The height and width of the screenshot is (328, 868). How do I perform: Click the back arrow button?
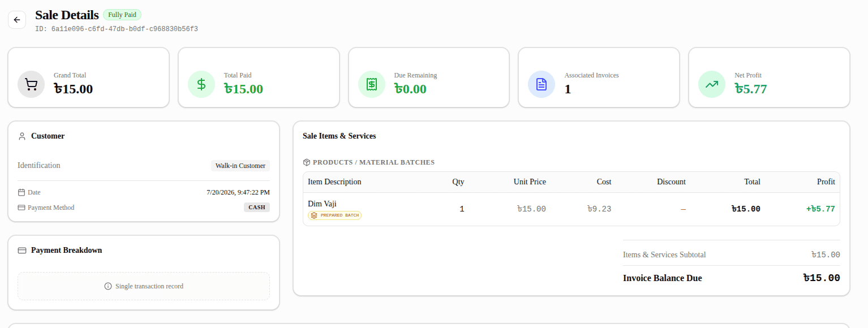(x=17, y=20)
